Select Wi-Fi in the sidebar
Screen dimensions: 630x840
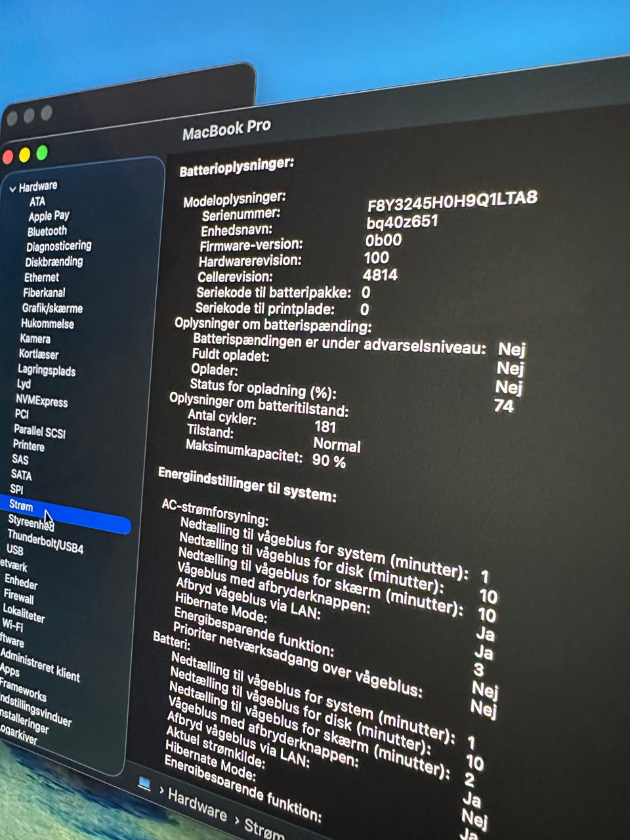click(12, 625)
